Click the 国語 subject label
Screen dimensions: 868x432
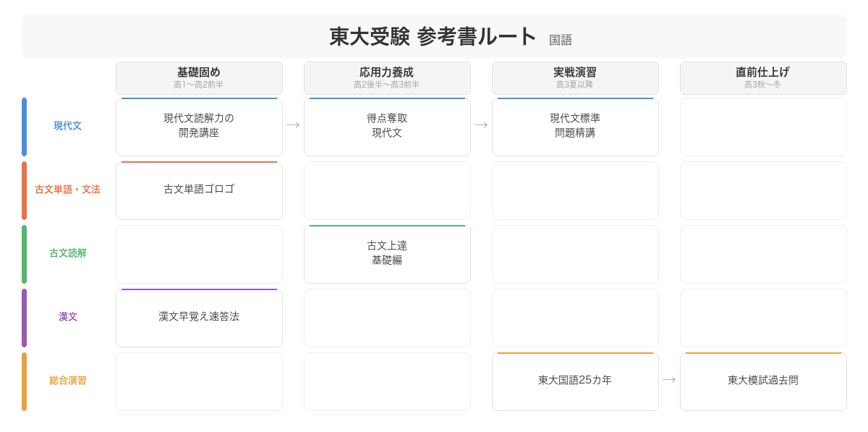561,40
